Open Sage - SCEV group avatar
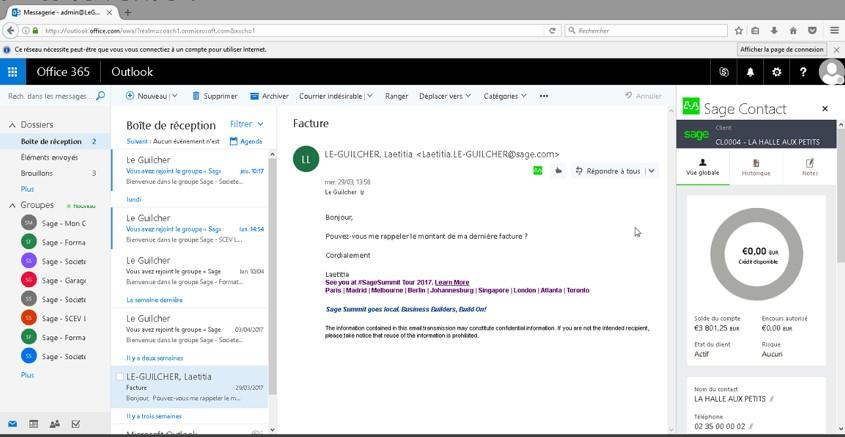Image resolution: width=845 pixels, height=437 pixels. (x=29, y=318)
